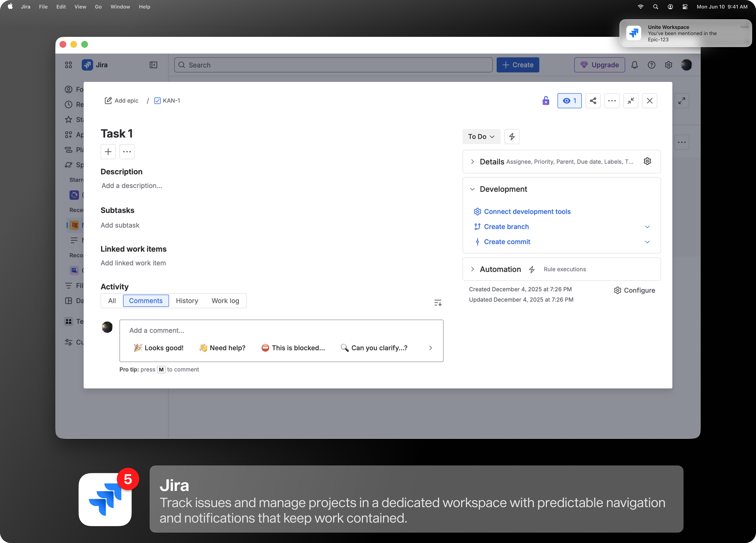The width and height of the screenshot is (756, 543).
Task: Select the Work log activity tab
Action: click(225, 301)
